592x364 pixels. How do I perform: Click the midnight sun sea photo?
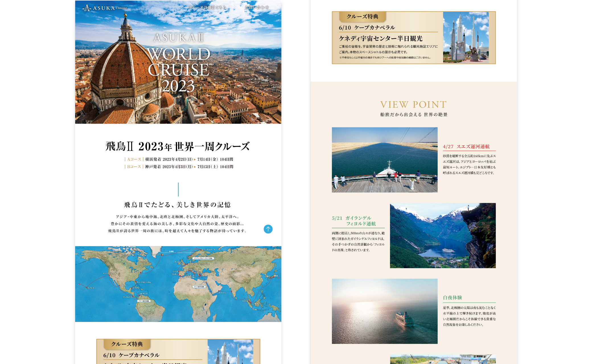point(385,311)
